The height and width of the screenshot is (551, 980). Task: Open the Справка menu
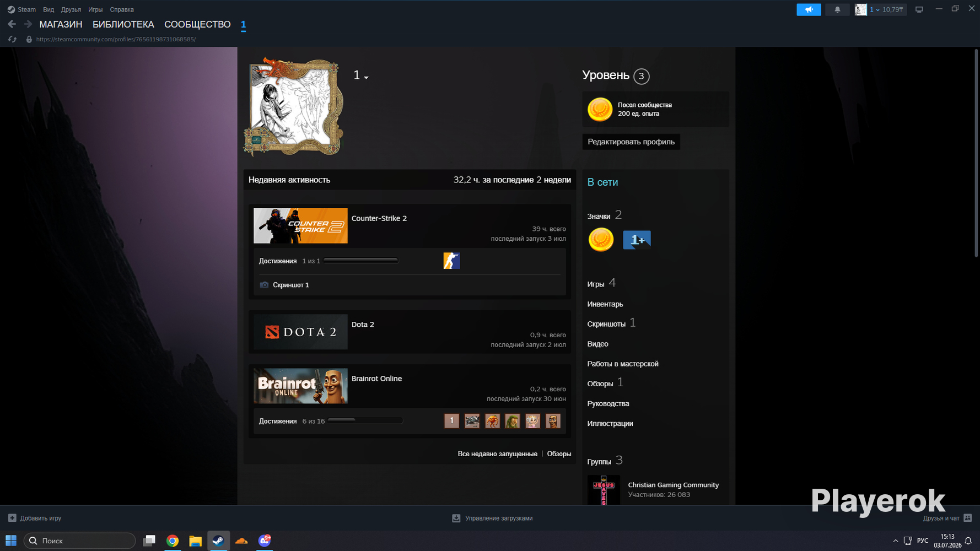pos(122,9)
